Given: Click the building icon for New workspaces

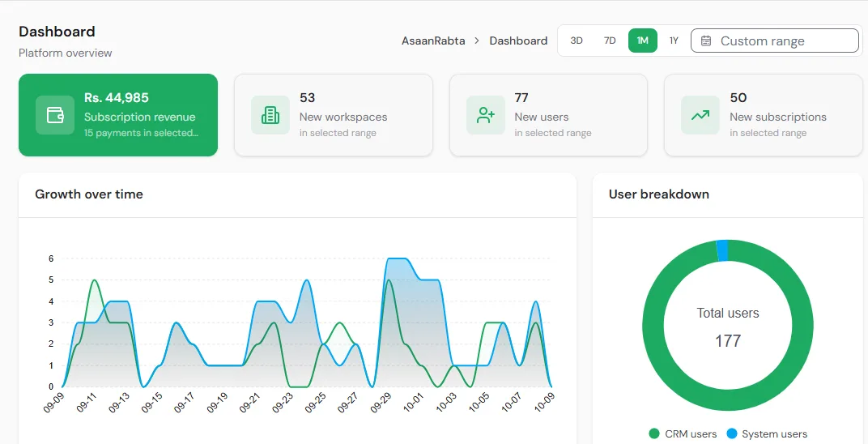Looking at the screenshot, I should point(270,115).
